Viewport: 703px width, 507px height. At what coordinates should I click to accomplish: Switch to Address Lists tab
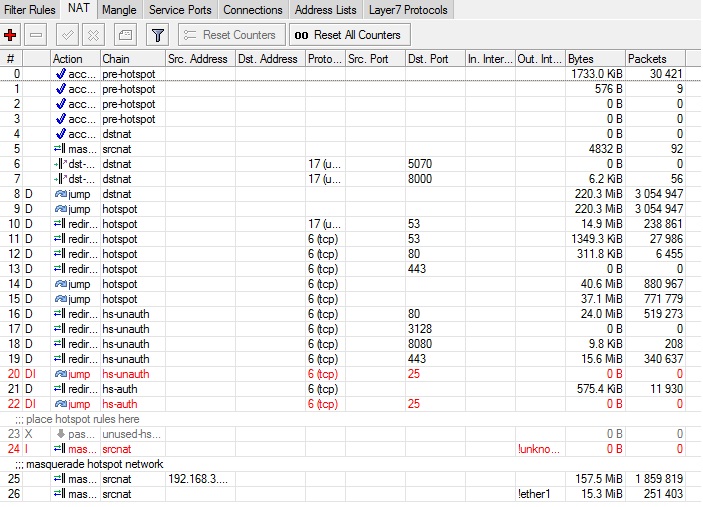pyautogui.click(x=325, y=9)
